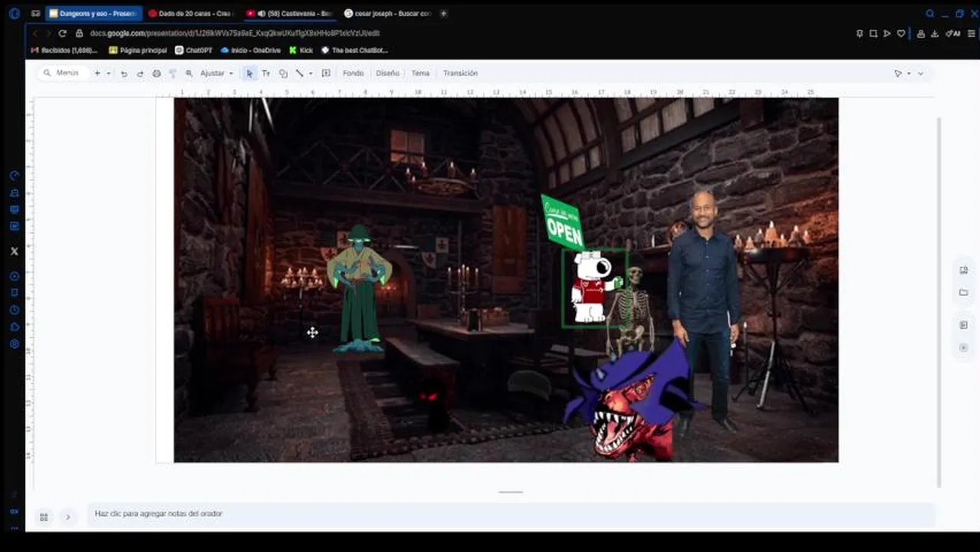Open the slide grid view button
This screenshot has height=552, width=980.
(44, 517)
